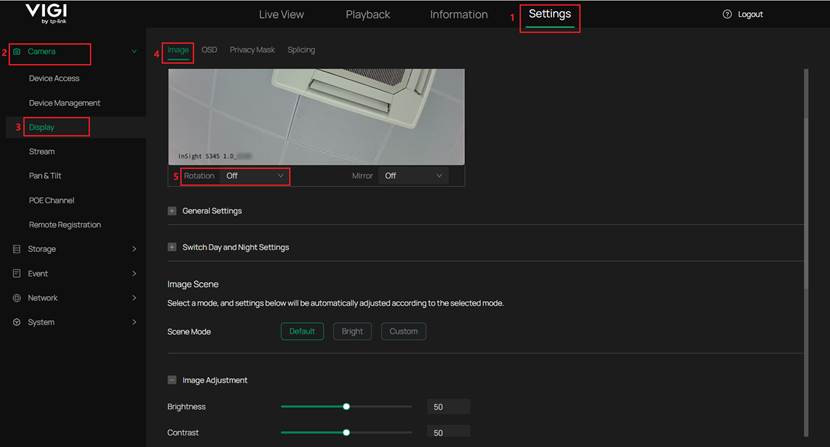830x447 pixels.
Task: Open the Rotation dropdown
Action: point(255,176)
